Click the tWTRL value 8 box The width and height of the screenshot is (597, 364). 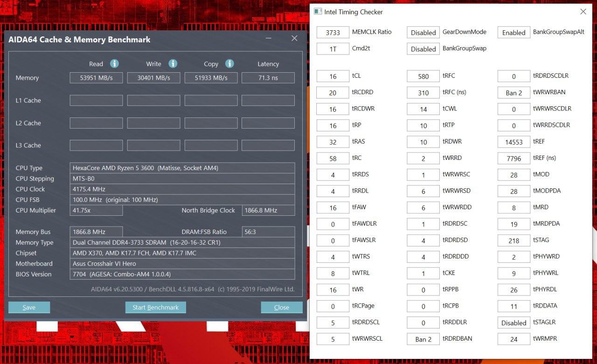pyautogui.click(x=333, y=273)
